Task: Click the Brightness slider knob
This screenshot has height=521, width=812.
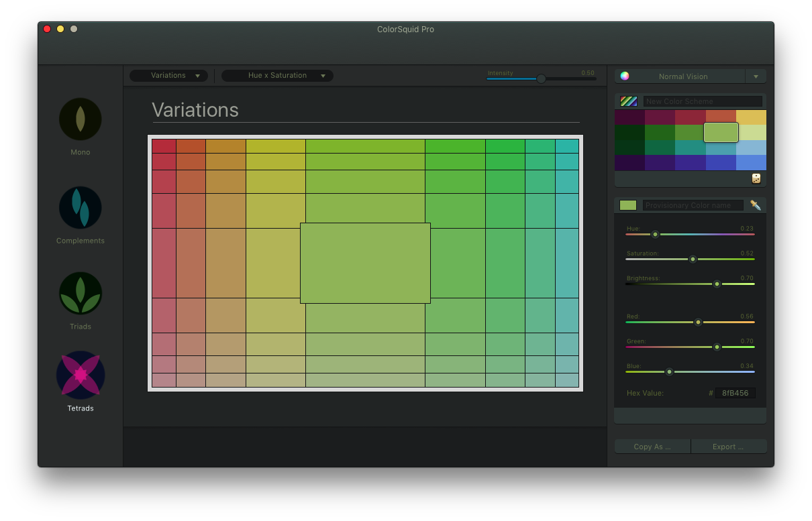Action: point(717,284)
